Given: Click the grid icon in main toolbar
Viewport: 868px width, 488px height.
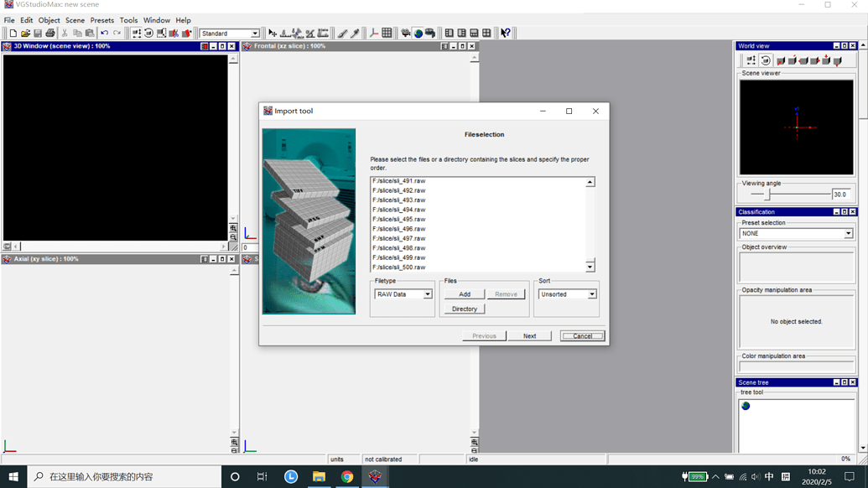Looking at the screenshot, I should click(x=387, y=34).
